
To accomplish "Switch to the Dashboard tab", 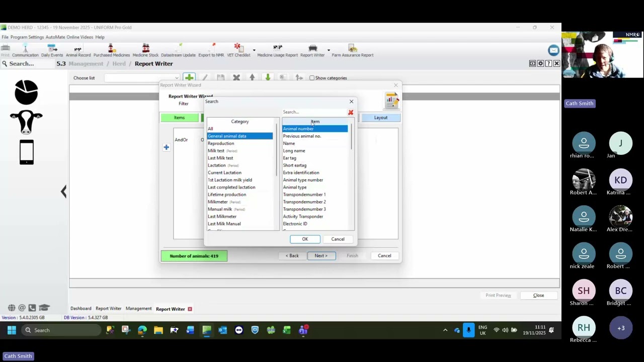I will pyautogui.click(x=81, y=309).
